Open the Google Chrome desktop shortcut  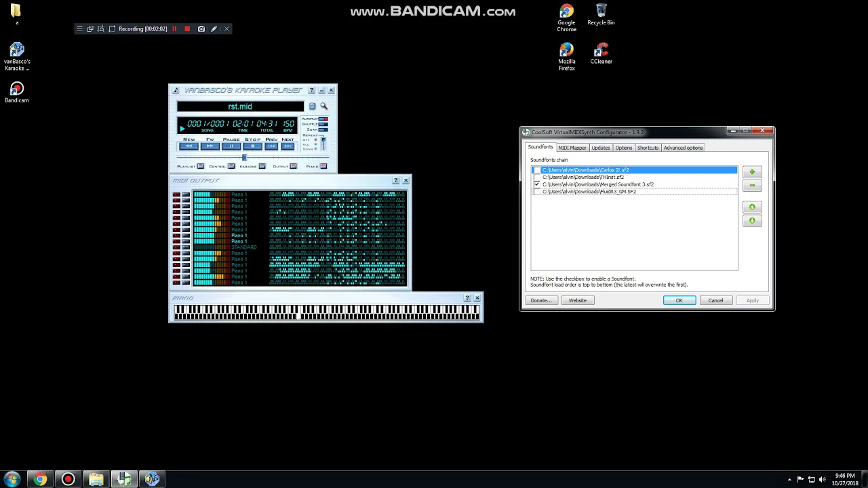pos(567,18)
